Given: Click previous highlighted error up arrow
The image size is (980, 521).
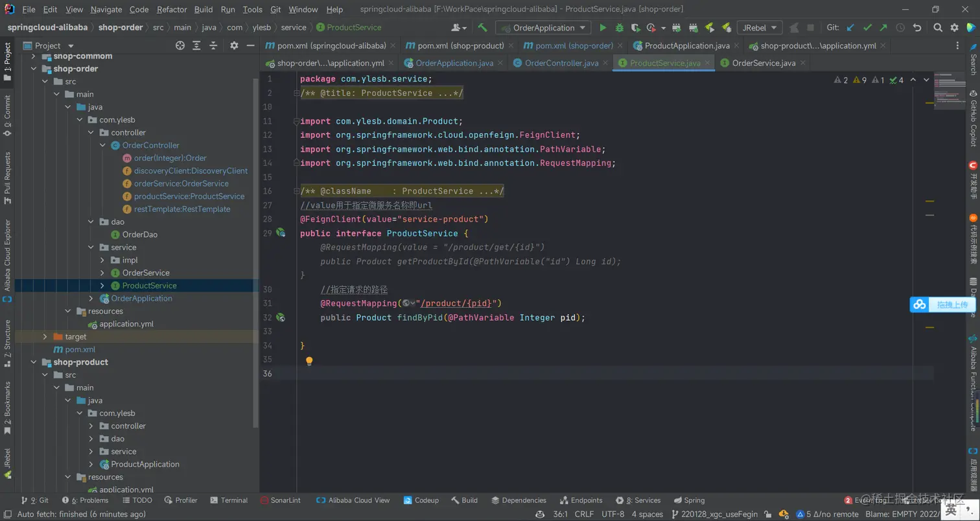Looking at the screenshot, I should pos(913,80).
